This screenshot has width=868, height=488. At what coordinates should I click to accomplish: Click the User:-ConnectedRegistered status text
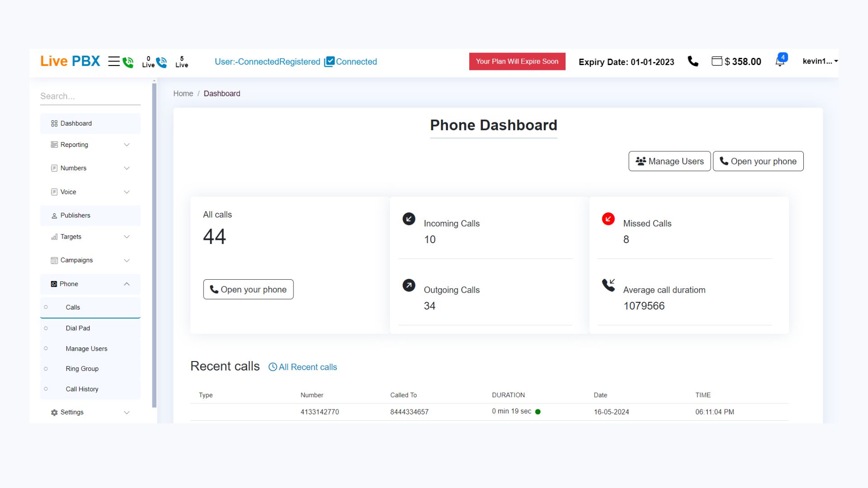[267, 62]
